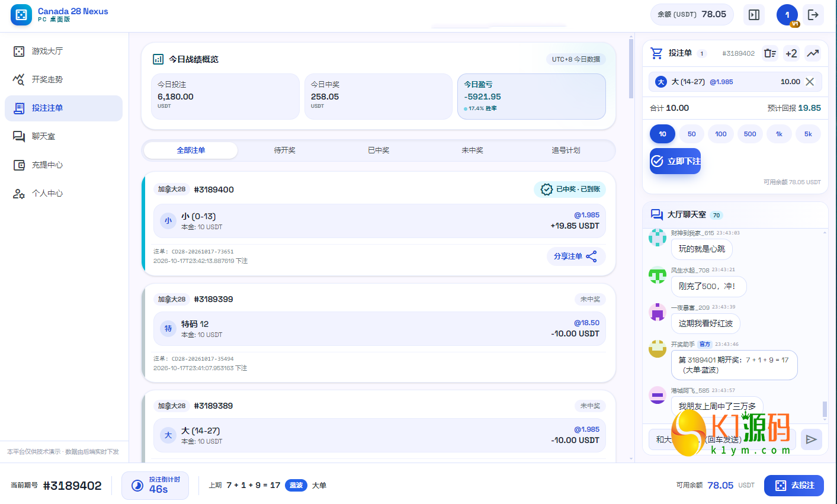This screenshot has height=504, width=837.
Task: Open 个人中心 in the sidebar
Action: click(64, 193)
